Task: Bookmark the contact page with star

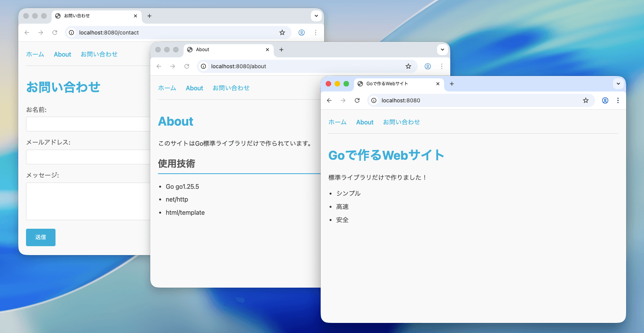Action: [282, 33]
